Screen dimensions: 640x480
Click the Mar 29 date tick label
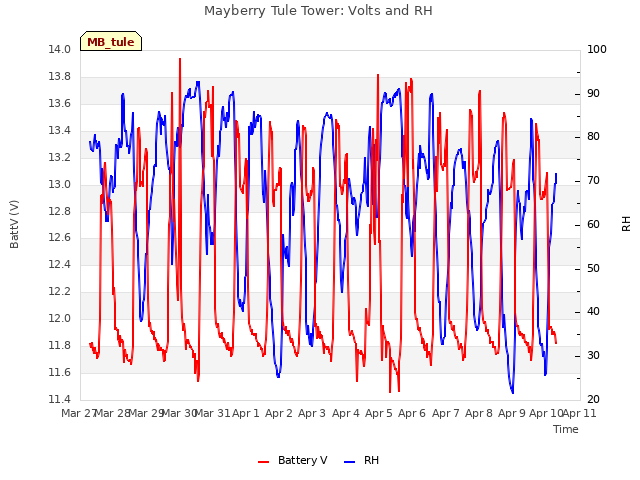coord(146,413)
